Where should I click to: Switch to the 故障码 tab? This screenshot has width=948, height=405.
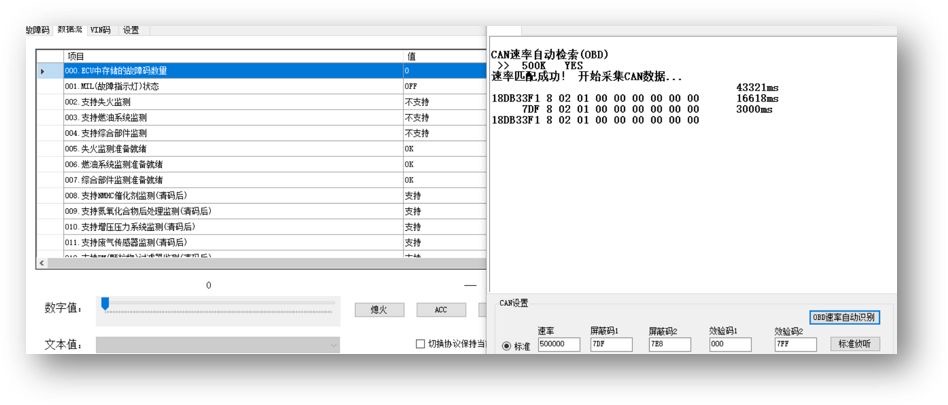coord(37,30)
